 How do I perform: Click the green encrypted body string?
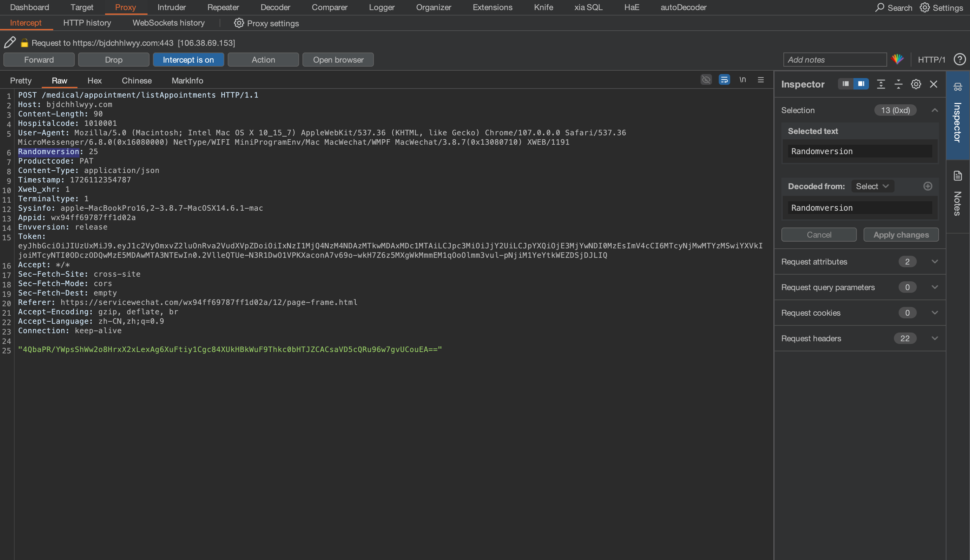[x=230, y=349]
